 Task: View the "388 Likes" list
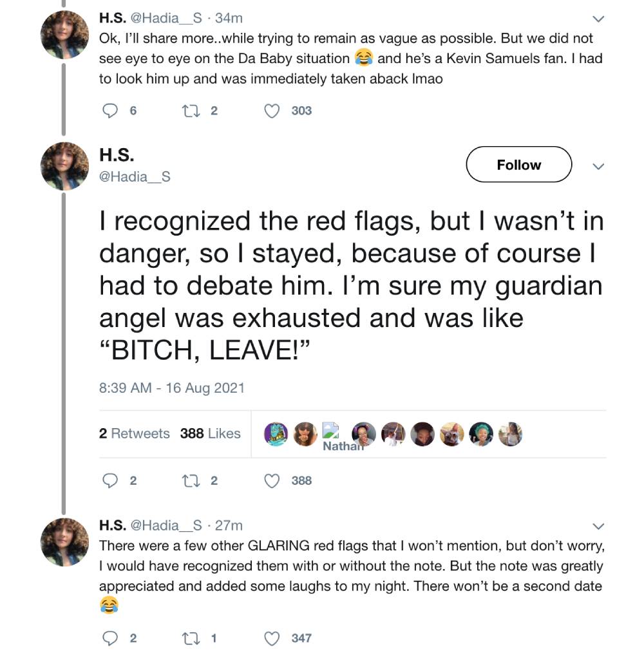pyautogui.click(x=210, y=433)
